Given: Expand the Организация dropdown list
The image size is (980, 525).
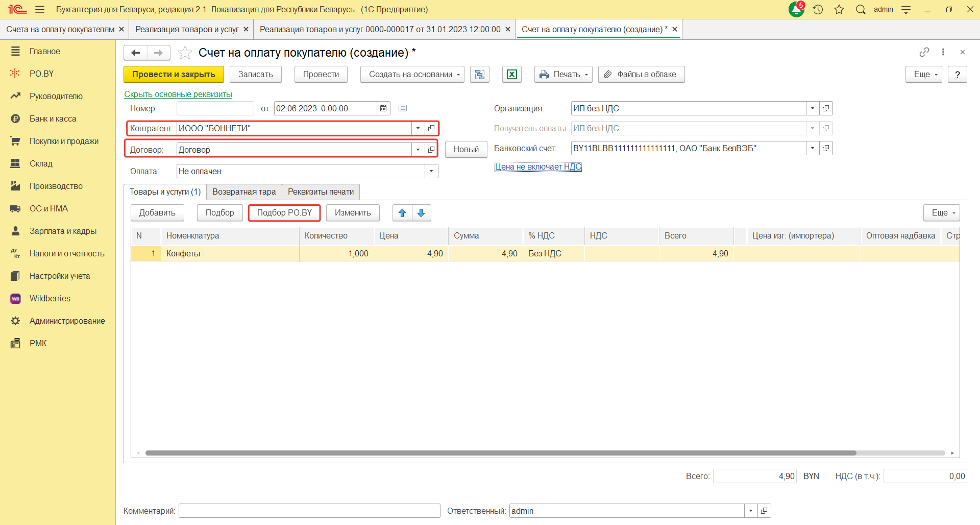Looking at the screenshot, I should [812, 108].
